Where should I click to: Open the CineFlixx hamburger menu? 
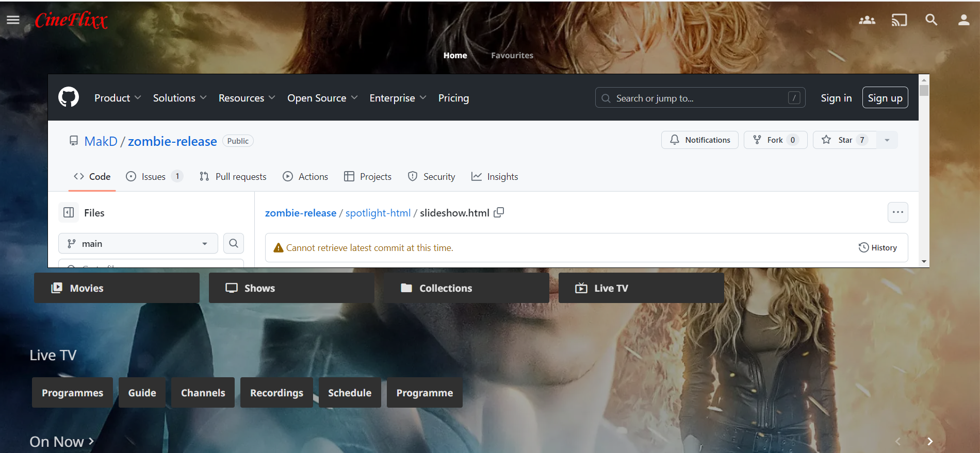click(13, 20)
